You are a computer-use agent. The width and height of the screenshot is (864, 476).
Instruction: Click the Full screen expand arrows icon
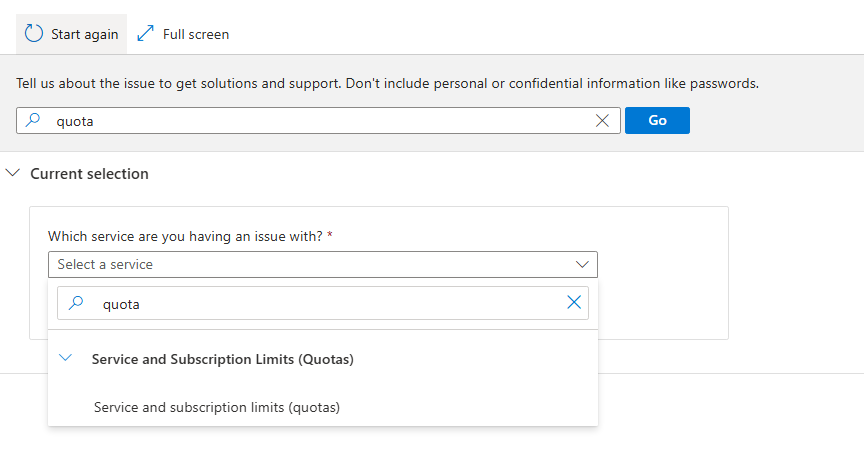coord(145,34)
